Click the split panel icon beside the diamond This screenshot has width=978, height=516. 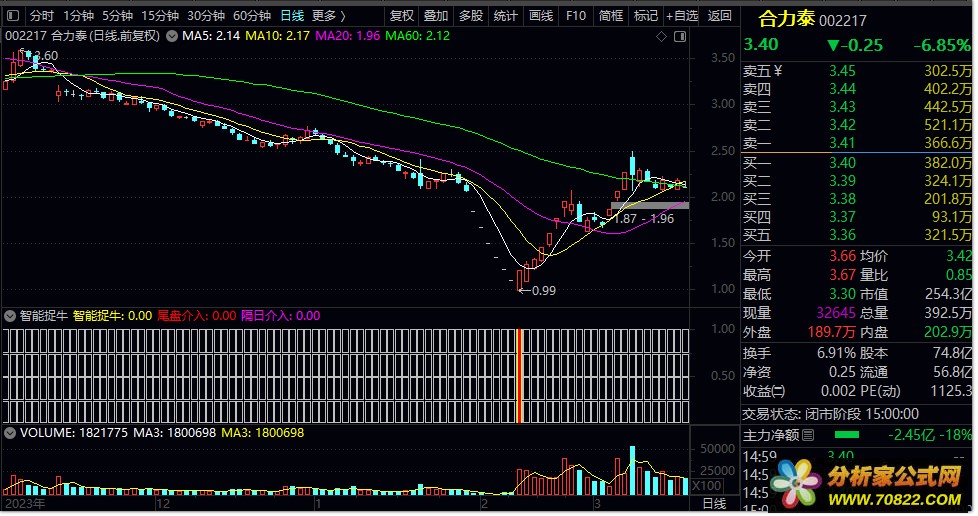(680, 37)
